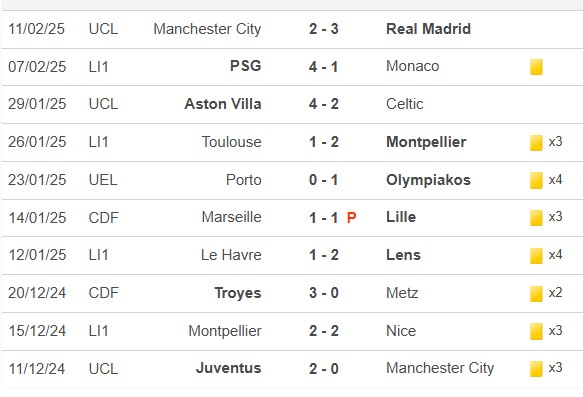Click the 3 - 0 score for Troyes vs Metz
The image size is (583, 397).
point(323,293)
